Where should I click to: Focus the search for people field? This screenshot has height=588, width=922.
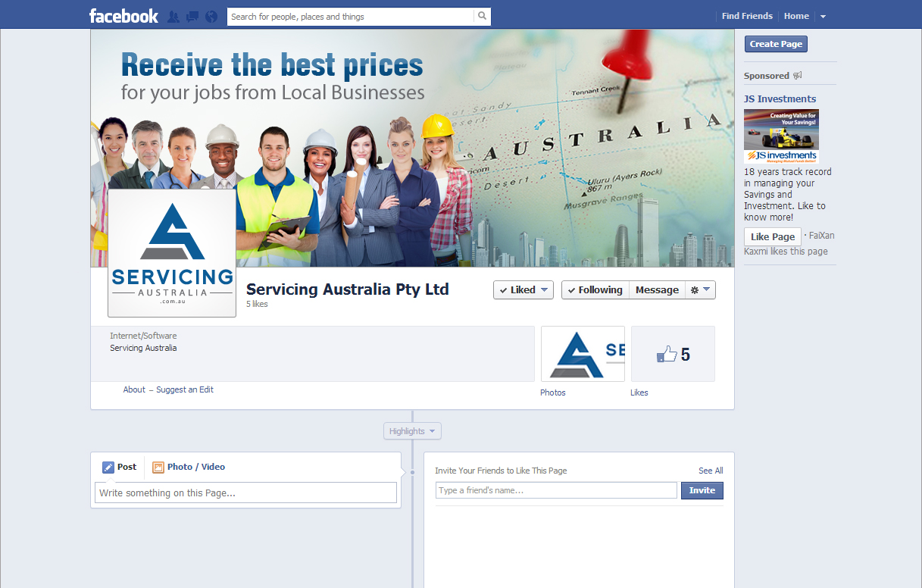[x=351, y=16]
